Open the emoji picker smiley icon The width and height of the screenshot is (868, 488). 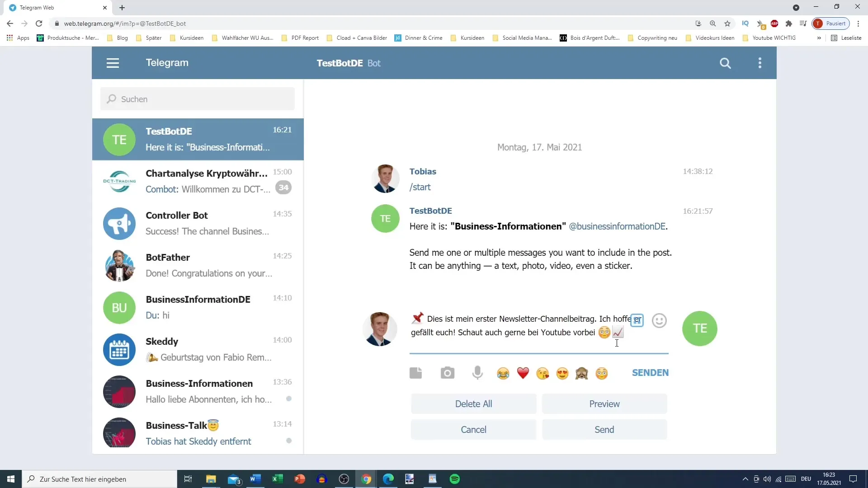click(x=659, y=320)
